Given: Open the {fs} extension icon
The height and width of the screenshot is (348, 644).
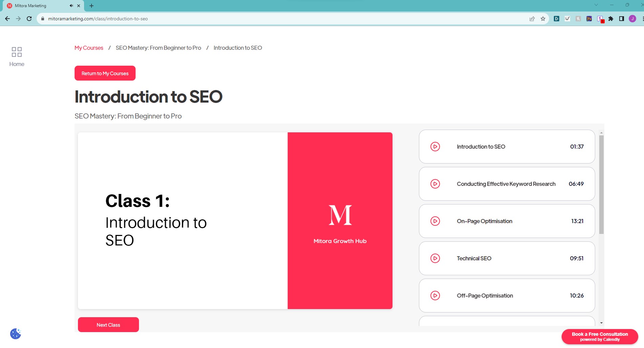Looking at the screenshot, I should (589, 19).
